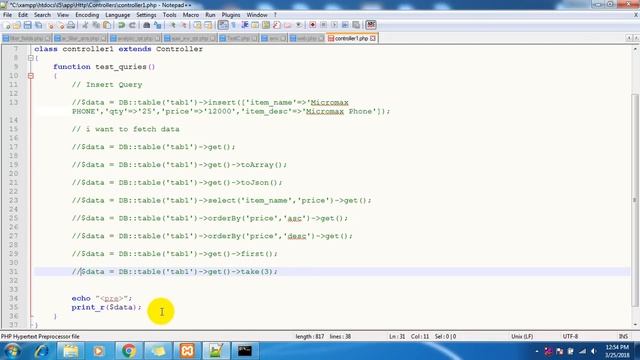Open the command prompt taskbar icon
The image size is (640, 360).
(245, 351)
